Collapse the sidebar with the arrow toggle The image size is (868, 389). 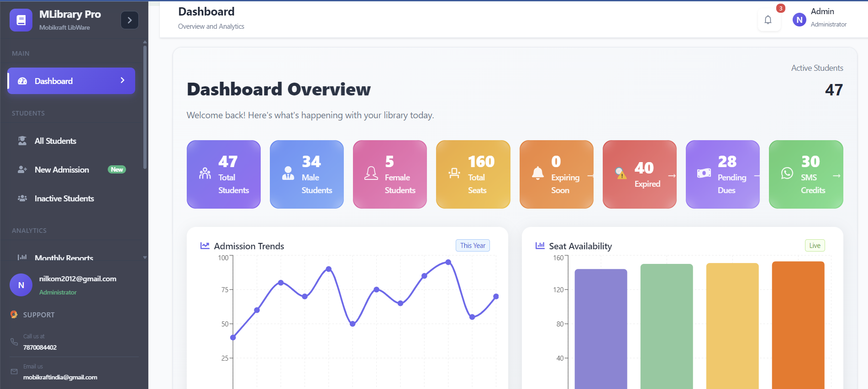coord(130,20)
